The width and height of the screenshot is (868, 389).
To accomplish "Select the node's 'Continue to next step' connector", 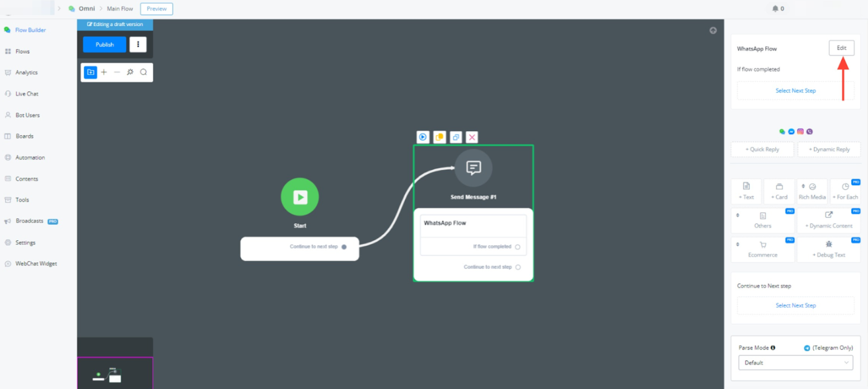I will pyautogui.click(x=518, y=267).
